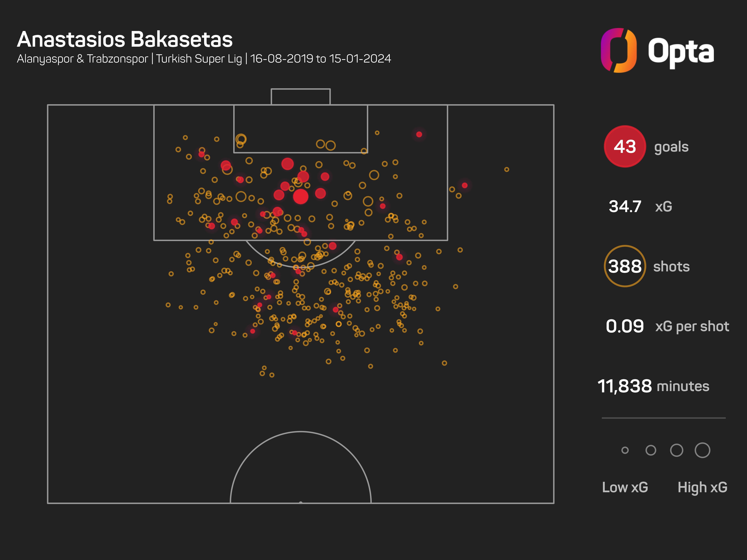Viewport: 747px width, 560px height.
Task: Click the Opta logo icon
Action: (x=619, y=50)
